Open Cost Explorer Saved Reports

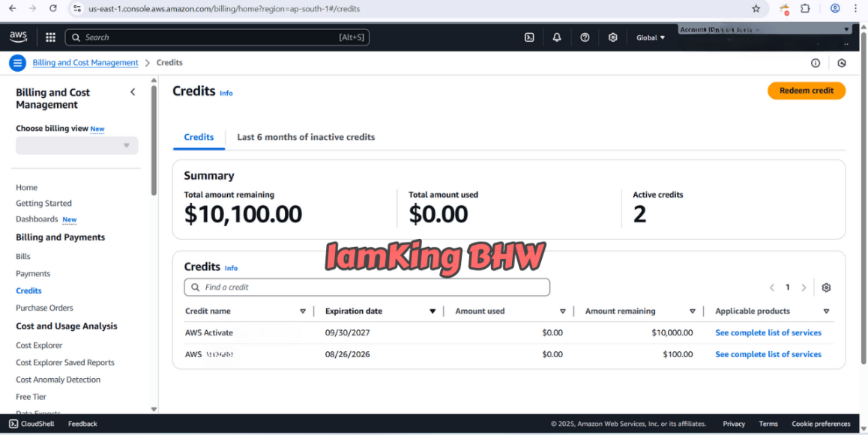[65, 362]
